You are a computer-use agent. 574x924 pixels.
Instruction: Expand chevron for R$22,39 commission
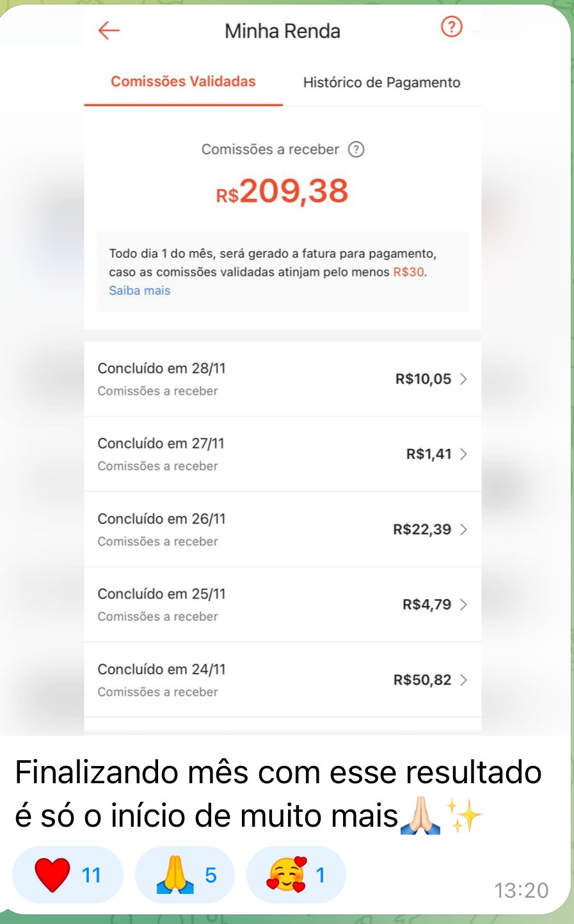(464, 529)
